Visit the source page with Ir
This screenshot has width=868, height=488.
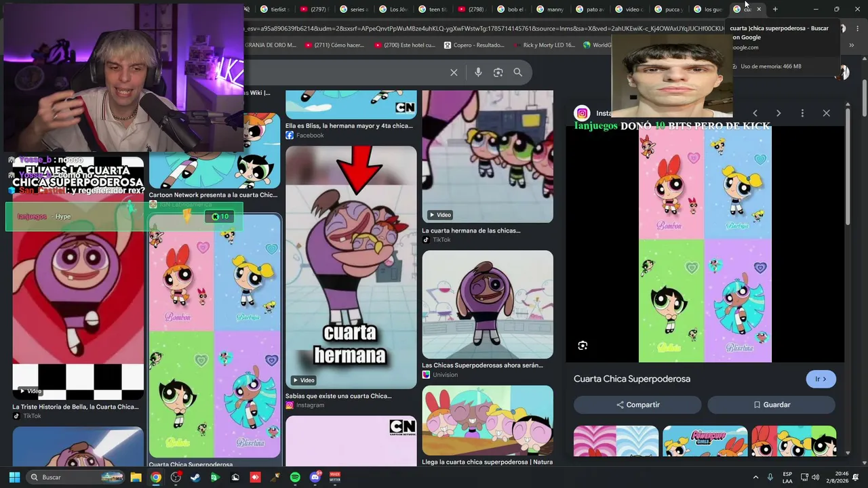coord(821,379)
